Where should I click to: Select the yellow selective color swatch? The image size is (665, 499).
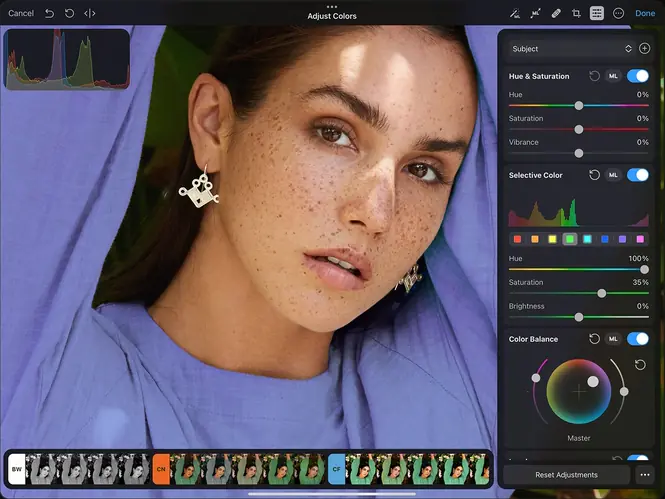pyautogui.click(x=552, y=239)
